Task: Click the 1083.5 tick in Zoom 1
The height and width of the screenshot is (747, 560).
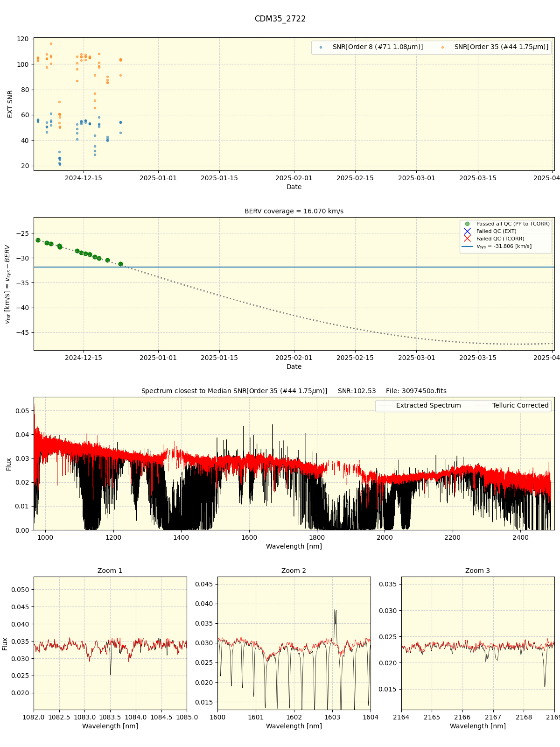Action: point(110,717)
